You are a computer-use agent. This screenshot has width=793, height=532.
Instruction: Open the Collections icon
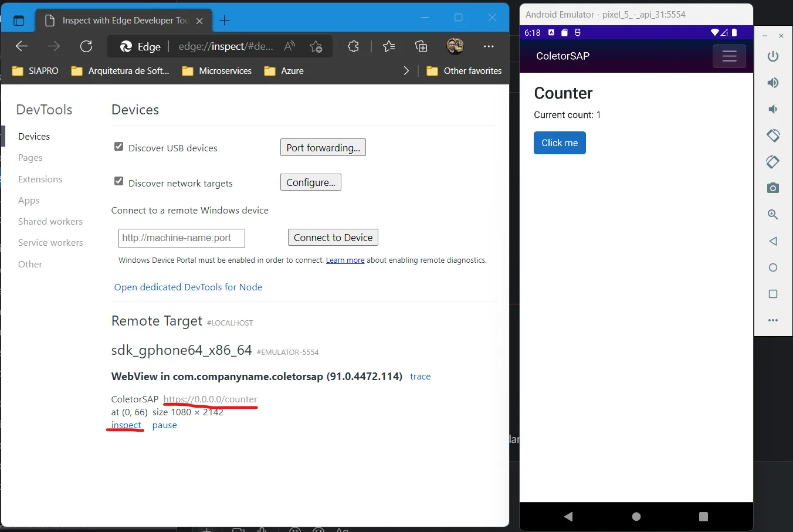coord(421,46)
